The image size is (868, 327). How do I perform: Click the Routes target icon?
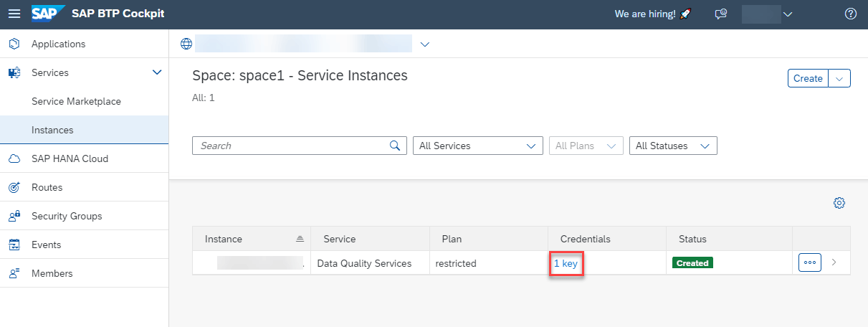coord(14,187)
